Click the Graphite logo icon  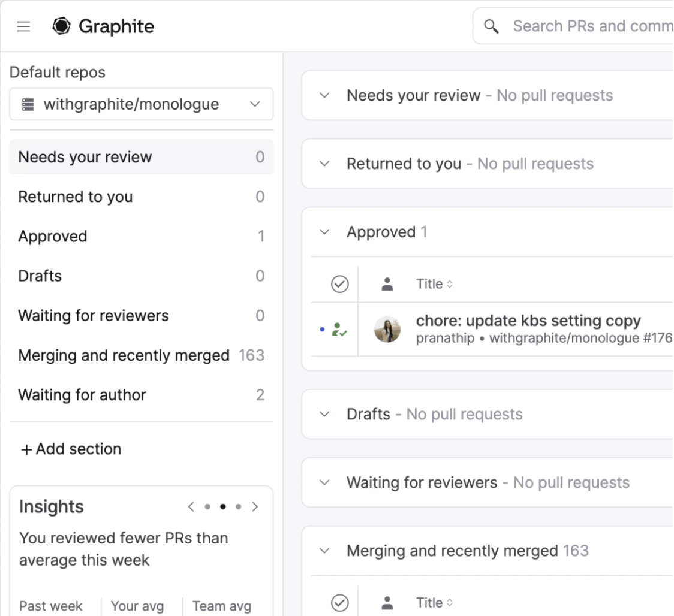pyautogui.click(x=61, y=26)
